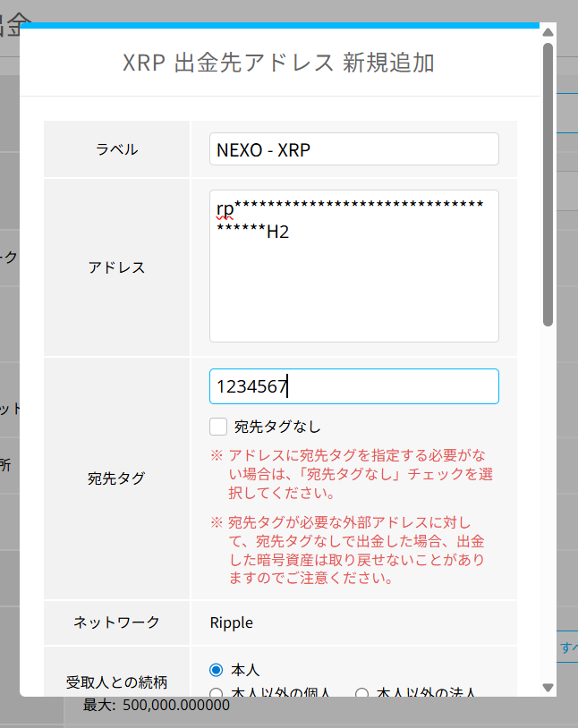578x728 pixels.
Task: Click the ラベル row heading
Action: click(117, 149)
